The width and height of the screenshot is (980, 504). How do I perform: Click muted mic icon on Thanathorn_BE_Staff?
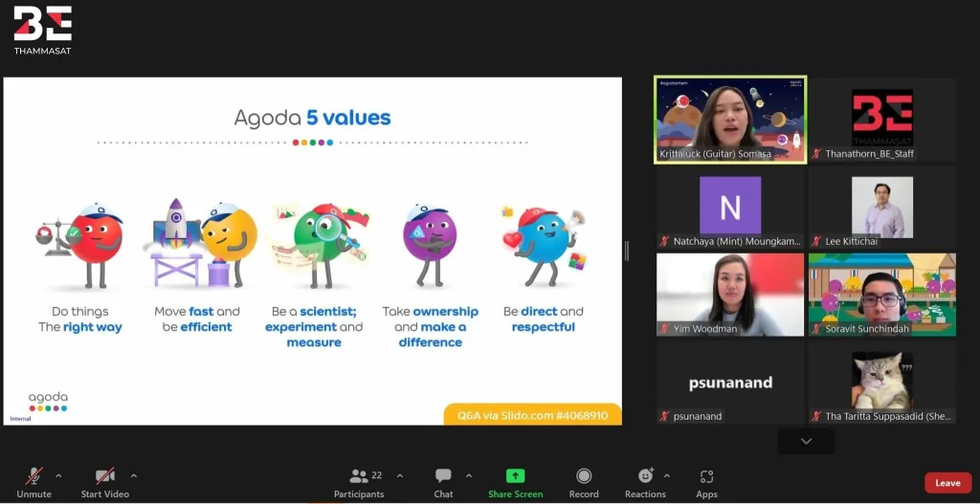pyautogui.click(x=816, y=154)
